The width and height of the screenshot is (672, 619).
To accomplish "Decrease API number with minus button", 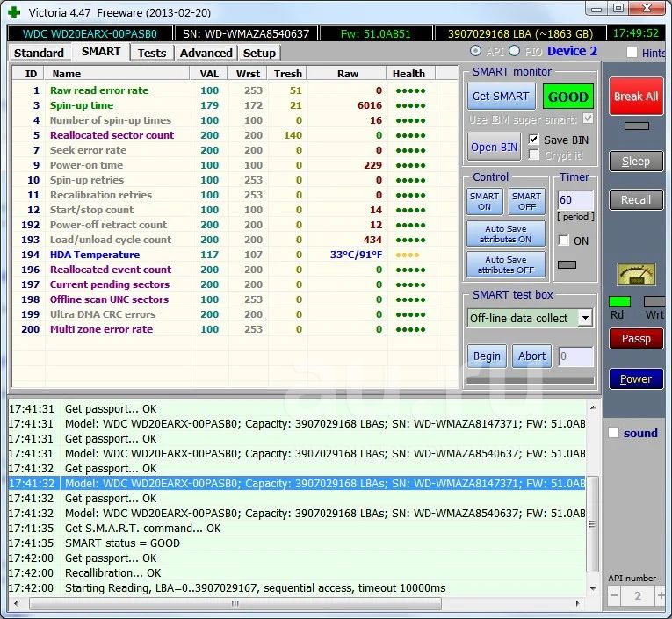I will pyautogui.click(x=614, y=596).
